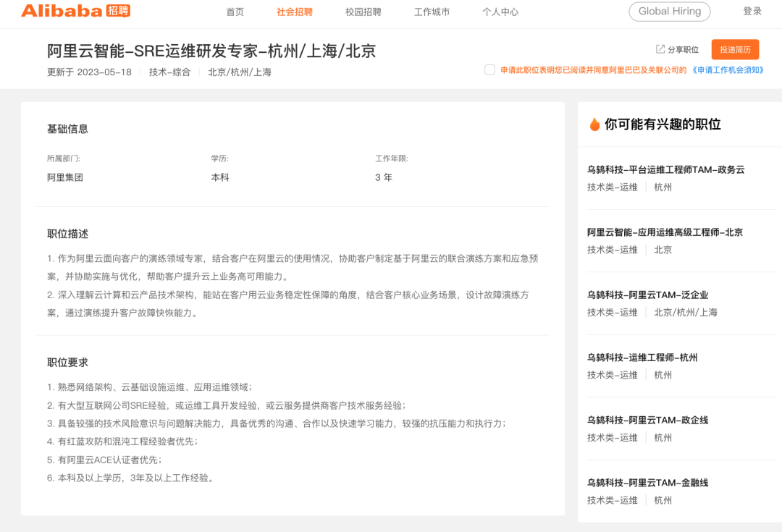The image size is (782, 532).
Task: Click the Global Hiring button
Action: tap(669, 12)
